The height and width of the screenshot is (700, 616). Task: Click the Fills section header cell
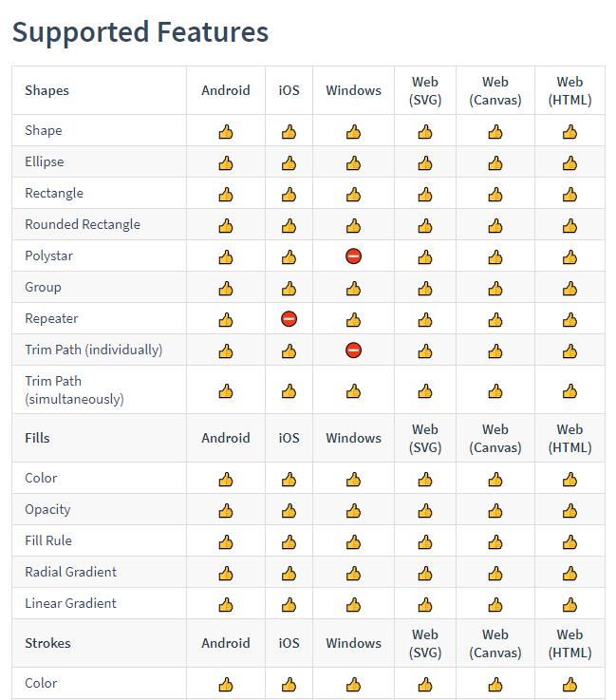tap(38, 438)
